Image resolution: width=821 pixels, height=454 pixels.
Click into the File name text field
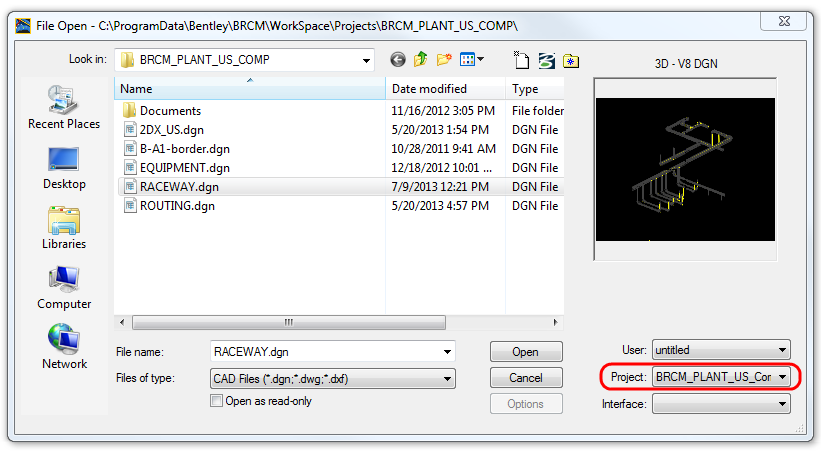[x=325, y=351]
